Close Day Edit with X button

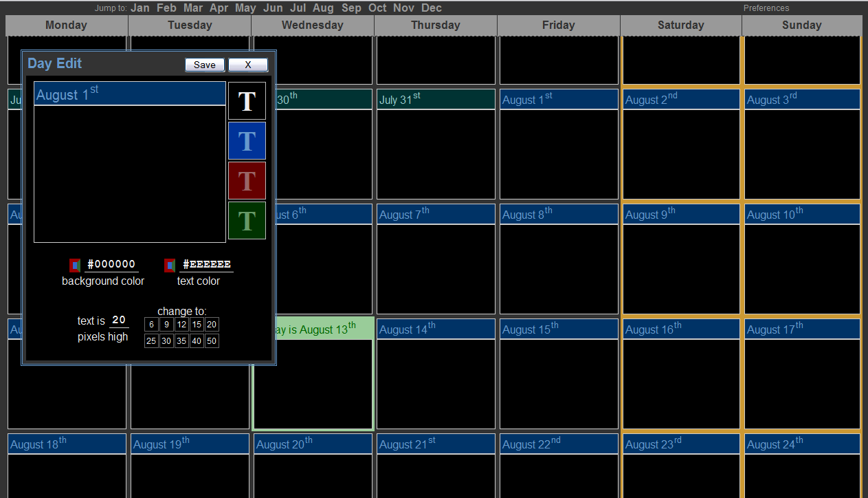pyautogui.click(x=247, y=65)
